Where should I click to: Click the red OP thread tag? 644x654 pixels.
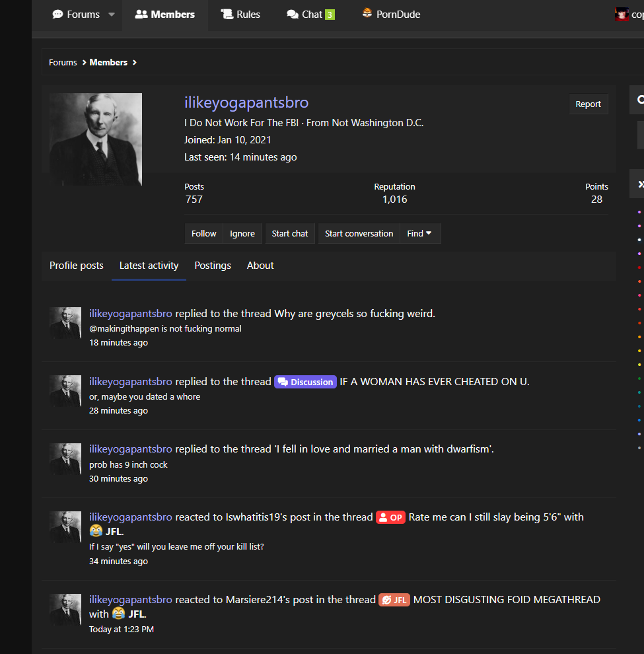click(x=390, y=517)
